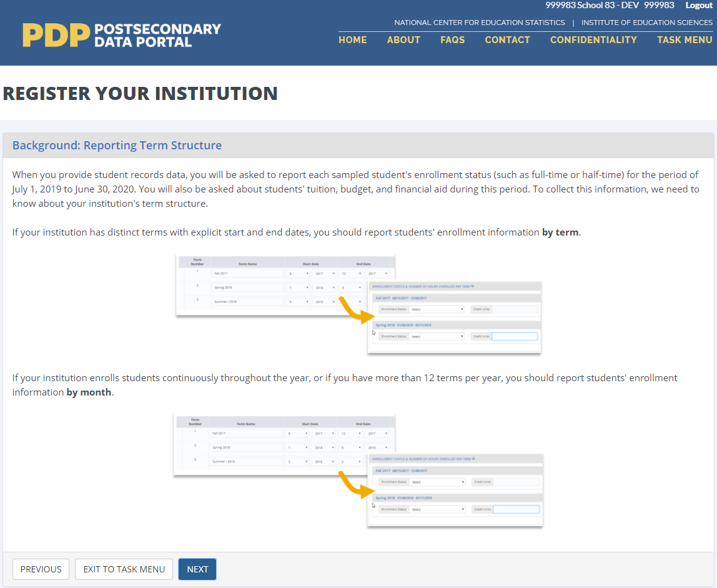Open the ABOUT menu item
717x588 pixels.
pos(403,40)
